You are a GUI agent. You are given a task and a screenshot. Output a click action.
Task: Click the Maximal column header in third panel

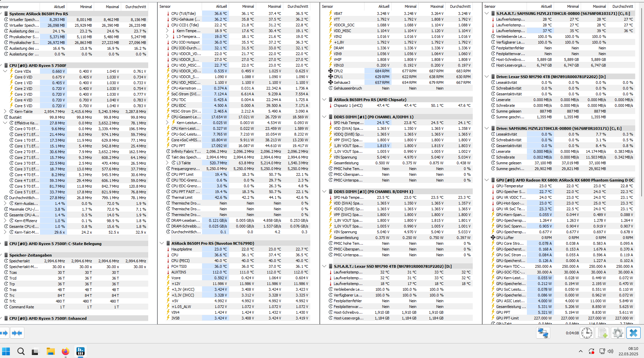coord(432,6)
